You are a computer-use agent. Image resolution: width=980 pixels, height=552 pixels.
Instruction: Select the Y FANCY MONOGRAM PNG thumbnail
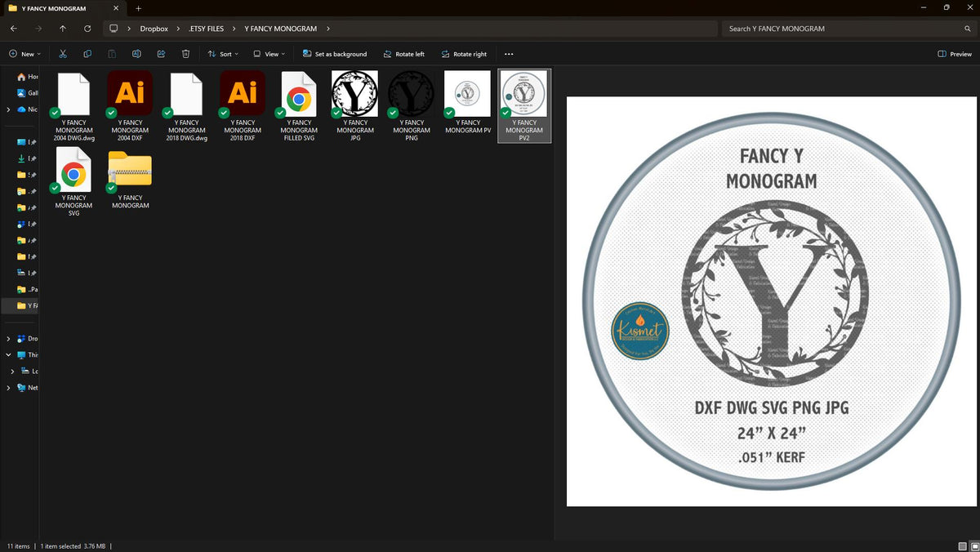point(412,106)
